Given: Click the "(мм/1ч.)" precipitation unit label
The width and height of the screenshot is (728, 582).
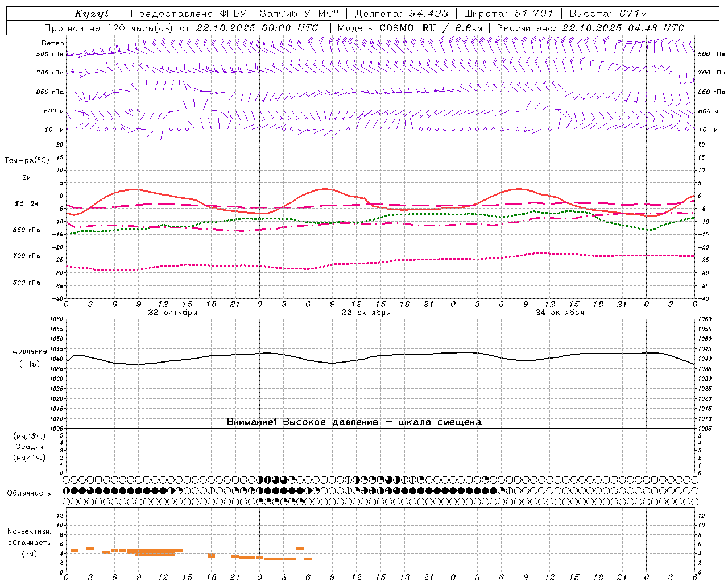Looking at the screenshot, I should coord(30,458).
